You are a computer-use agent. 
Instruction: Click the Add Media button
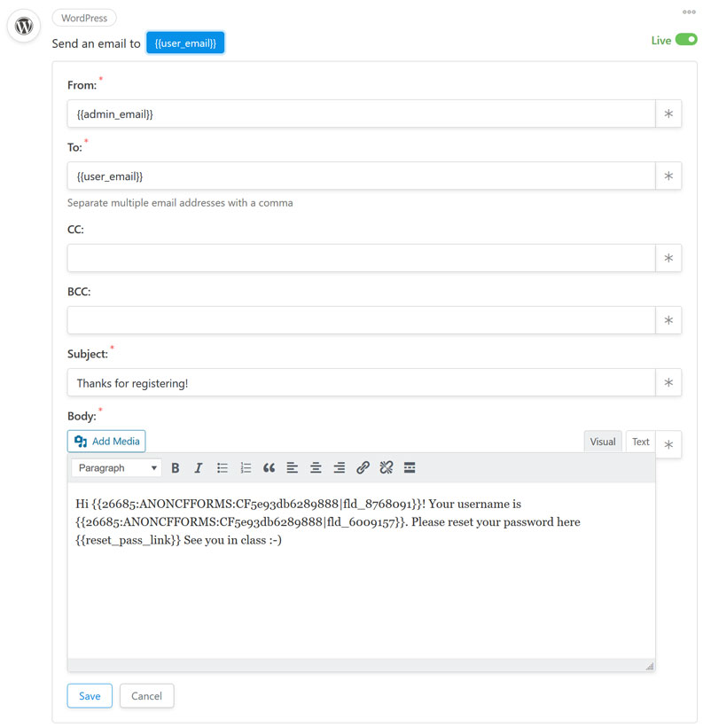point(106,441)
